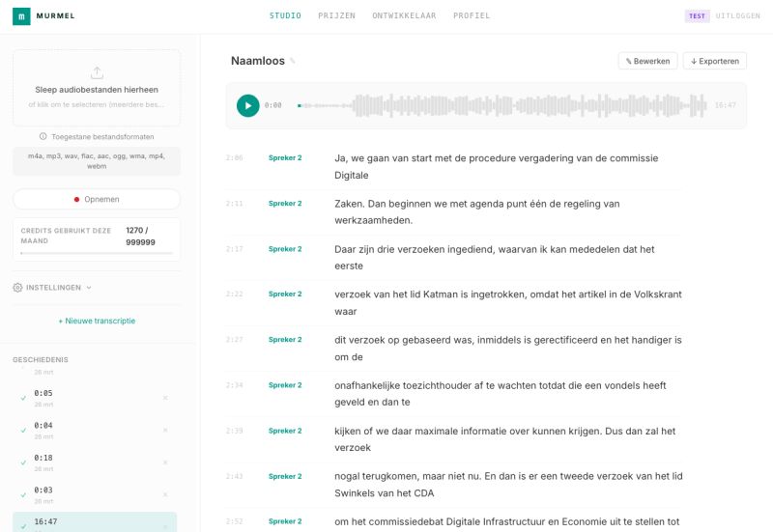Open the 0:05 history entry
The width and height of the screenshot is (773, 532).
(x=95, y=398)
